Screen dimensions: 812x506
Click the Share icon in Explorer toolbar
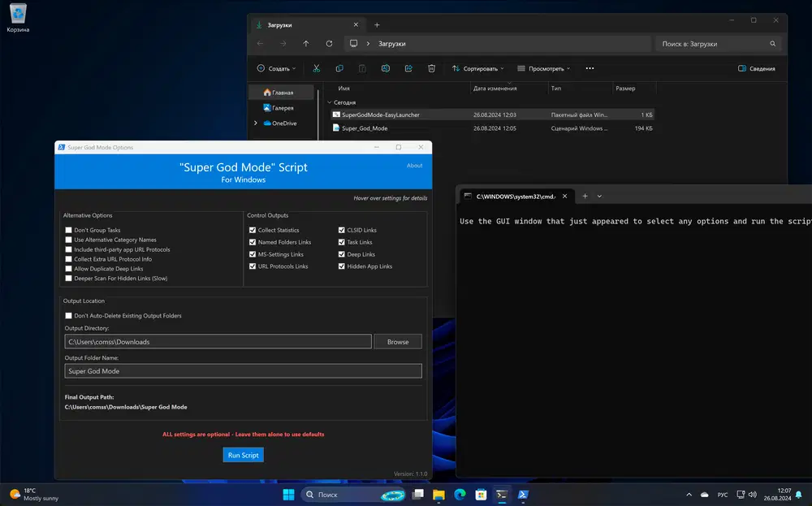[x=408, y=69]
